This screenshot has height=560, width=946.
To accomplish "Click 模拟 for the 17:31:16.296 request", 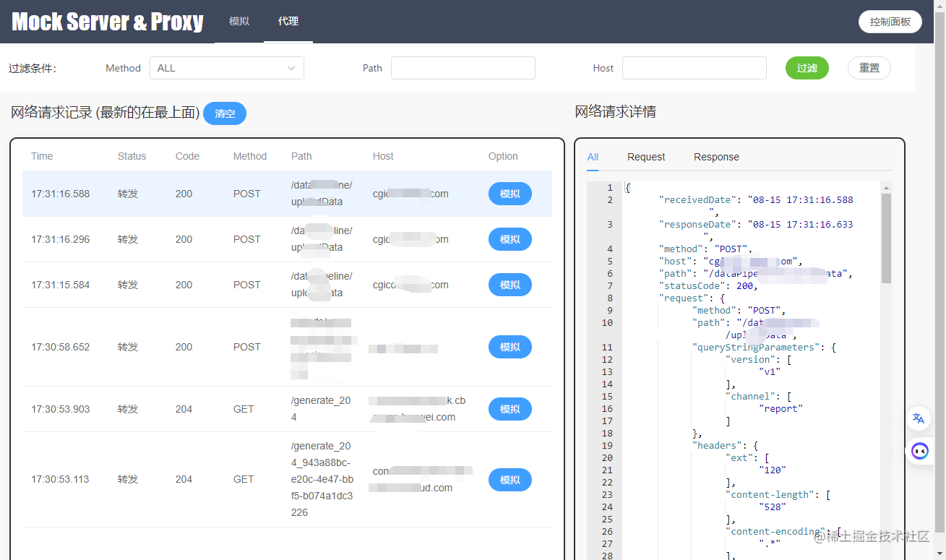I will tap(510, 239).
